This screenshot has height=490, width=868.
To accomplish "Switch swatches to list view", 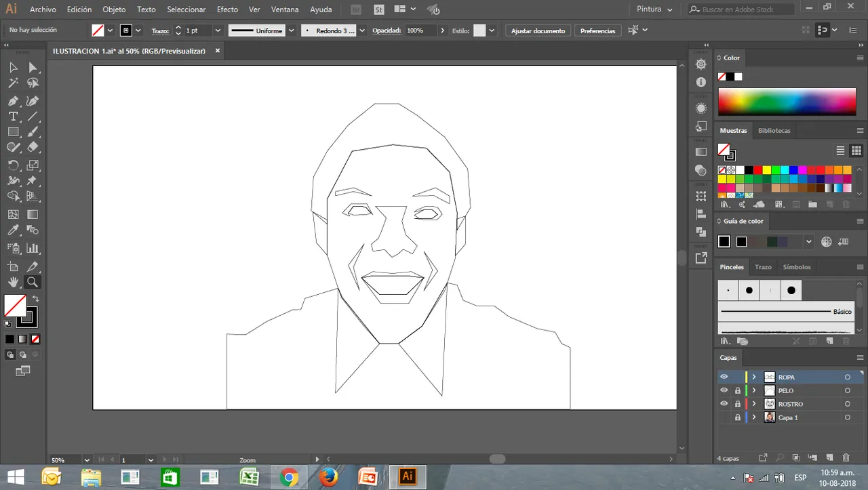I will [840, 150].
